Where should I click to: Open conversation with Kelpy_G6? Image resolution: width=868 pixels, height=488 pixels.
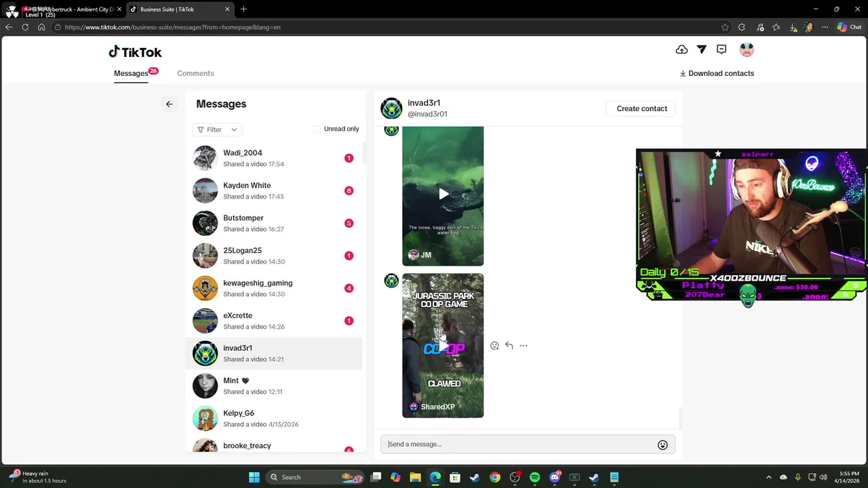coord(275,418)
